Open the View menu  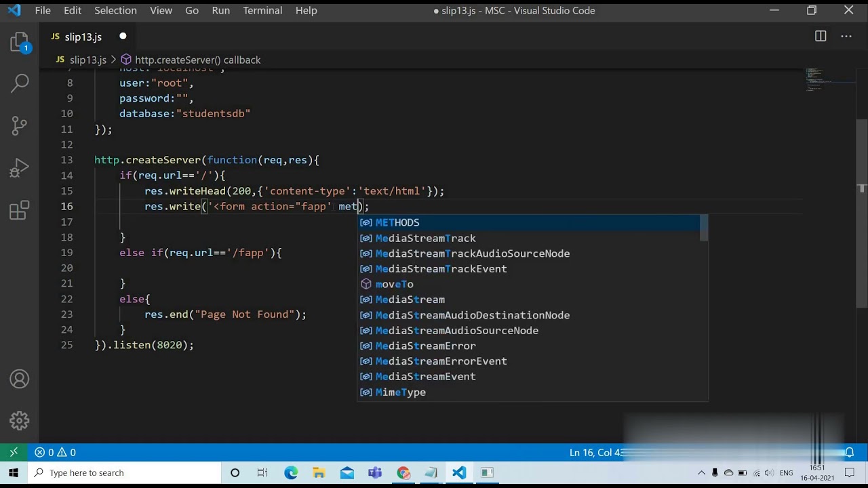click(x=161, y=10)
